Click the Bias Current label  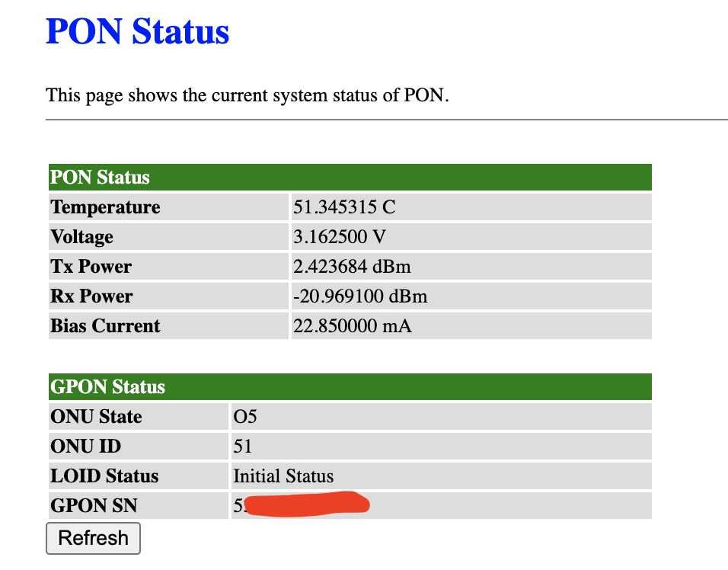[x=105, y=326]
